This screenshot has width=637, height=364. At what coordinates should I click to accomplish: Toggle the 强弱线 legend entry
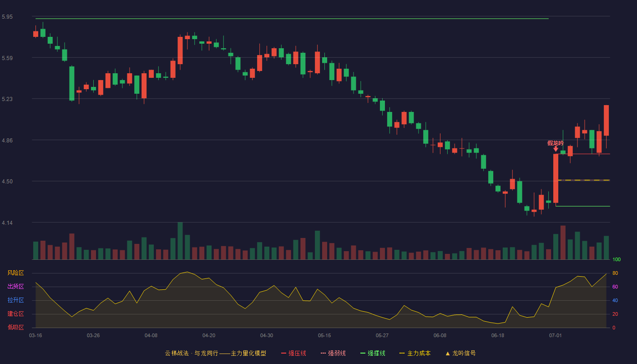[333, 353]
